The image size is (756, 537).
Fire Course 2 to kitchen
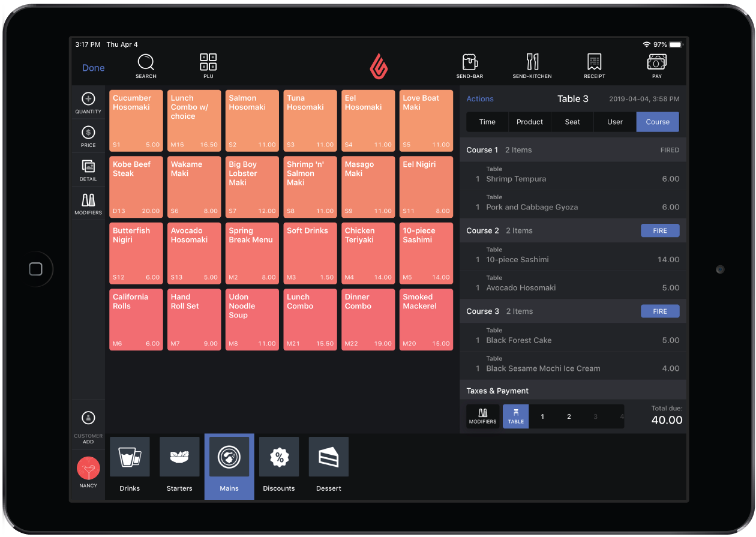pyautogui.click(x=660, y=230)
